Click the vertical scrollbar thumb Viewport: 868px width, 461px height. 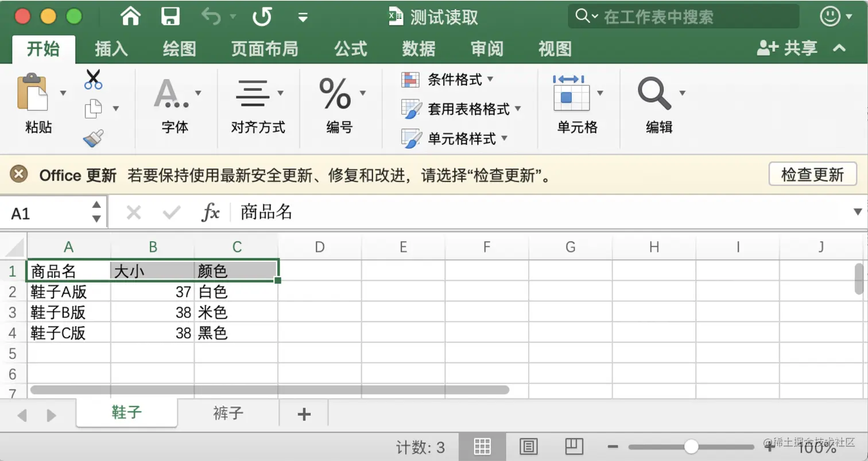click(860, 278)
